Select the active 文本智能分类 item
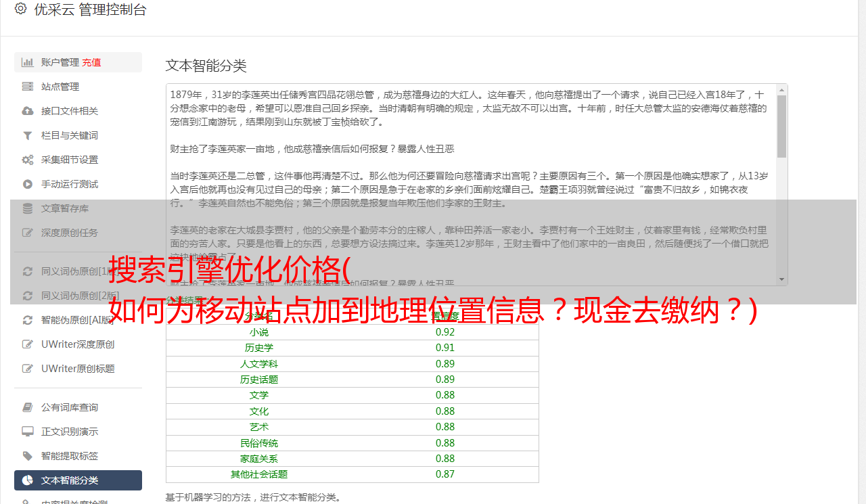Screen dimensions: 866x504 coord(78,480)
